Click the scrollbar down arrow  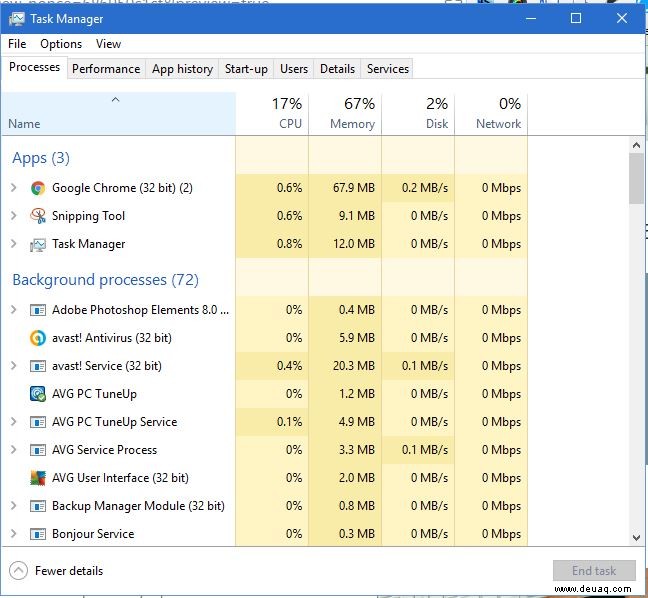[x=636, y=538]
